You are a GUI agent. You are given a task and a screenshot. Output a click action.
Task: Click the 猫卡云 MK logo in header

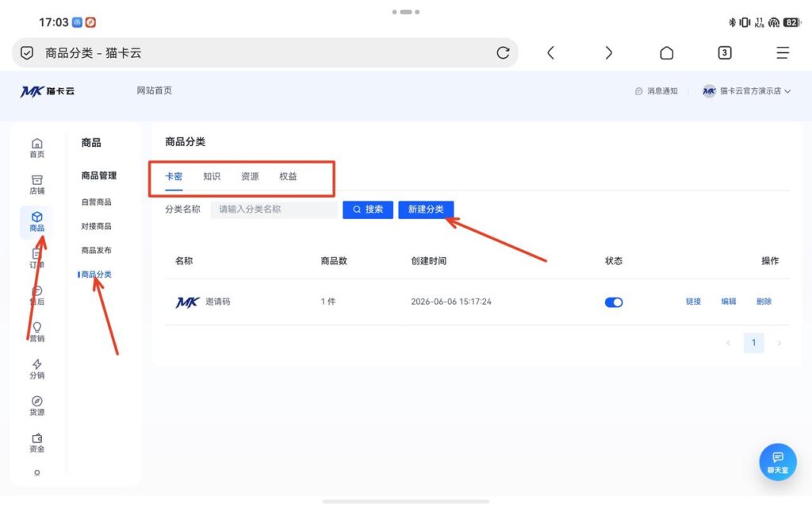48,91
